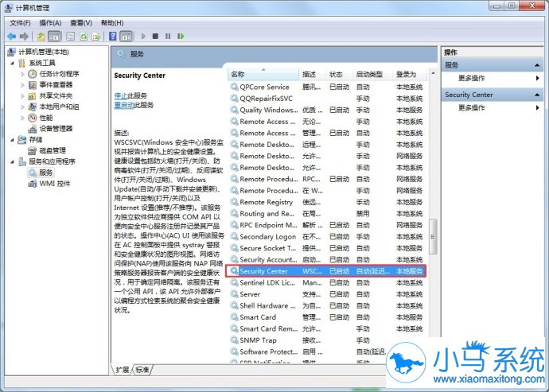Viewport: 549px width, 392px height.
Task: Collapse the 存储 tree node
Action: point(13,140)
